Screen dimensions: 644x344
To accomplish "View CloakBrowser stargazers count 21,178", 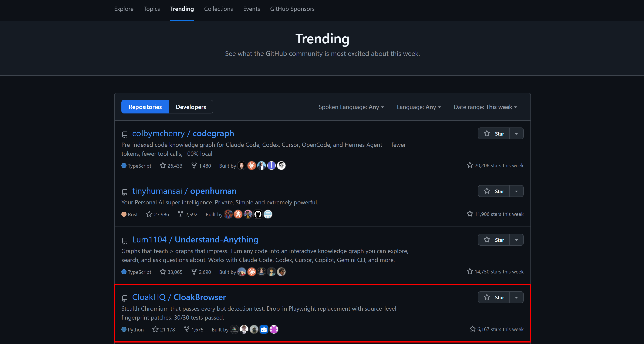I will coord(164,330).
